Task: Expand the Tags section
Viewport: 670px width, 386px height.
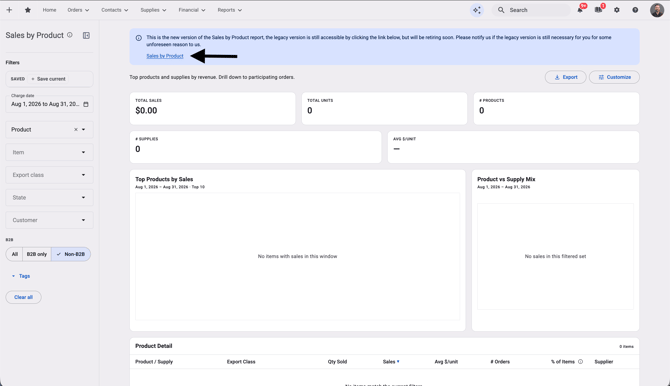Action: tap(21, 276)
